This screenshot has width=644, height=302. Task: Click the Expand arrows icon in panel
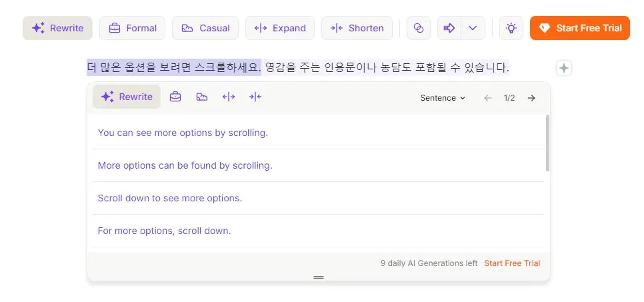click(229, 97)
